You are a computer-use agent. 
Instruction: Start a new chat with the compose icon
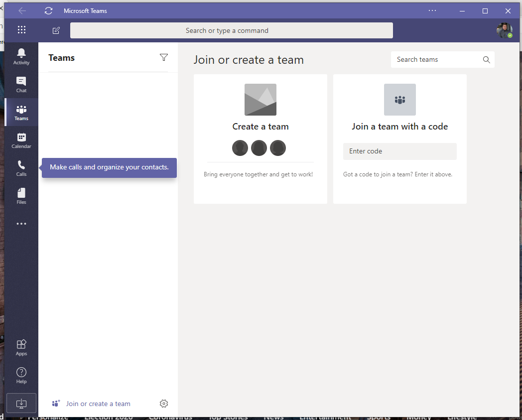point(56,30)
